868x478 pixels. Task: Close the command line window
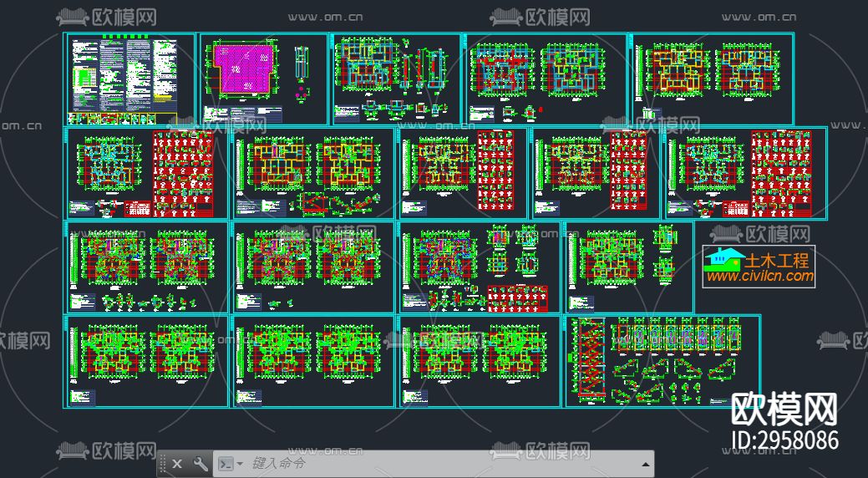pyautogui.click(x=176, y=464)
